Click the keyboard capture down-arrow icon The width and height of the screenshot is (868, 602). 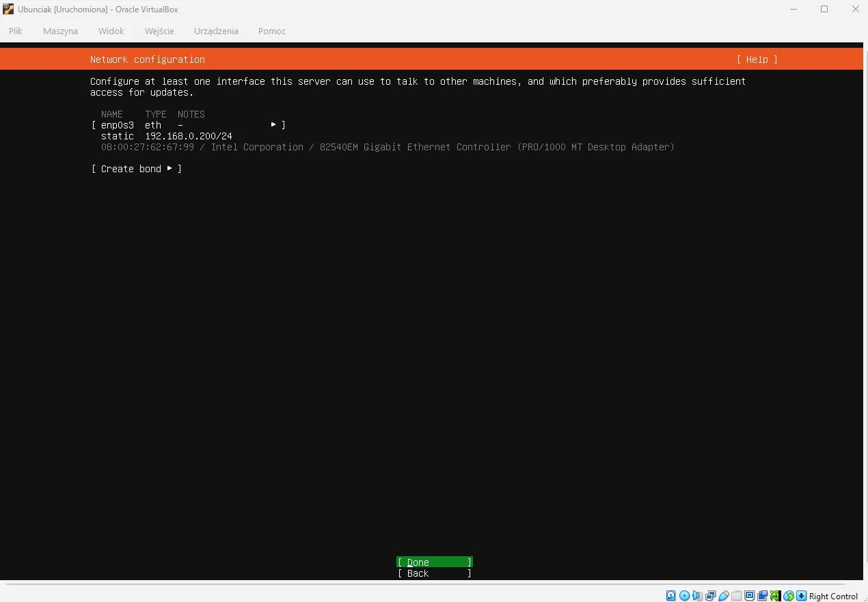pos(801,596)
